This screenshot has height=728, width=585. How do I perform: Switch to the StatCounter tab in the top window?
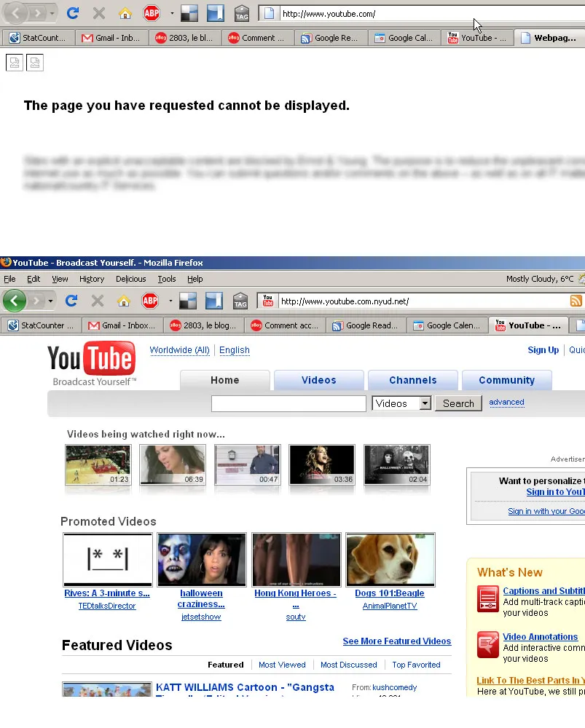pyautogui.click(x=38, y=38)
